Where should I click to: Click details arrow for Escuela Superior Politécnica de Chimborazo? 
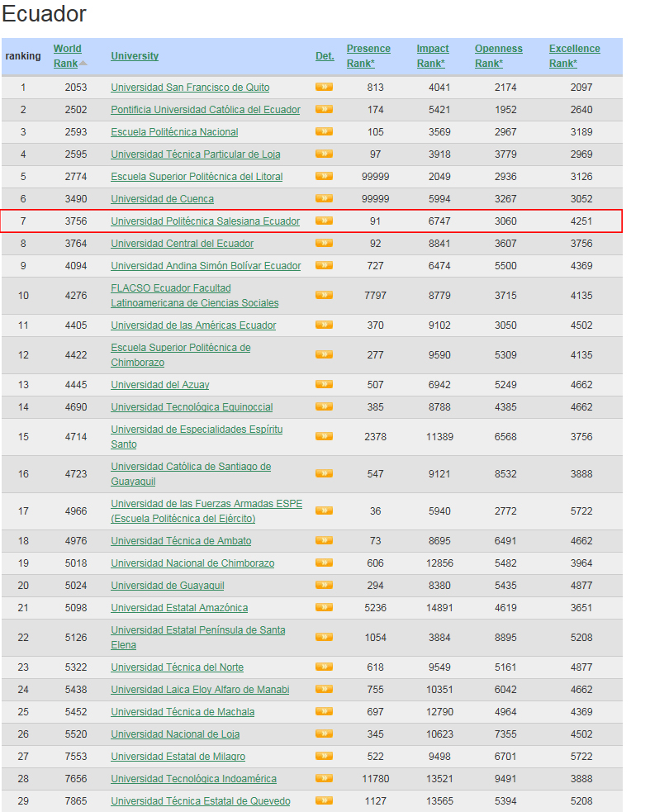coord(325,354)
